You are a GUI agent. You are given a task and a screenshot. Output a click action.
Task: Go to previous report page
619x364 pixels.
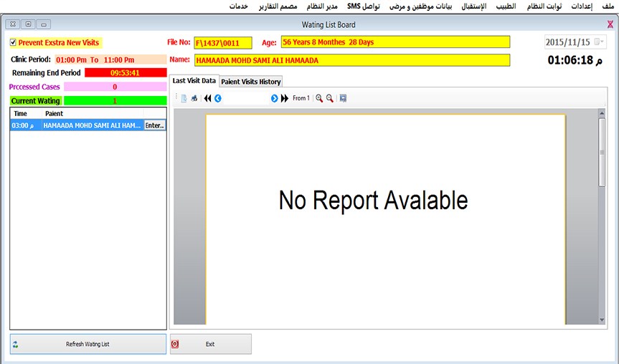click(x=218, y=98)
